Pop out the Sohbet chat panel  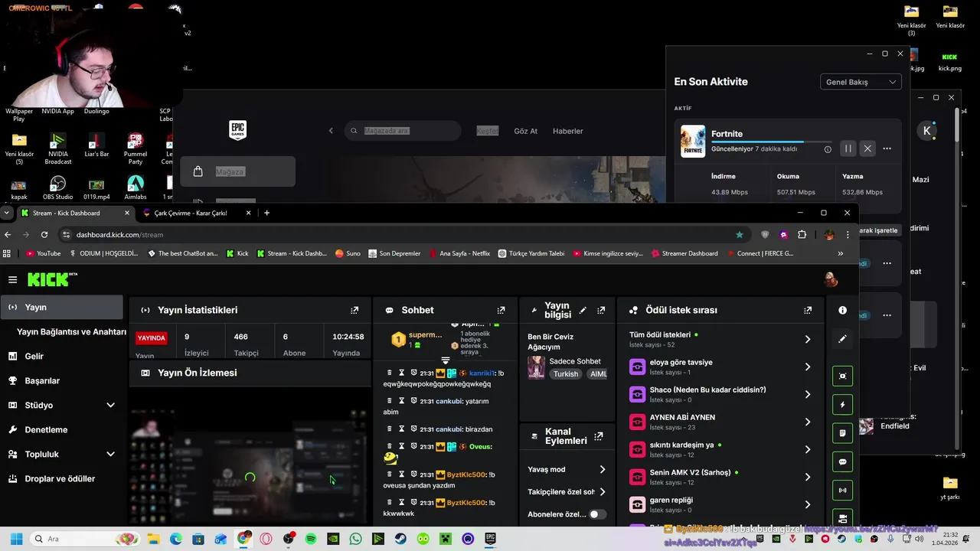501,310
